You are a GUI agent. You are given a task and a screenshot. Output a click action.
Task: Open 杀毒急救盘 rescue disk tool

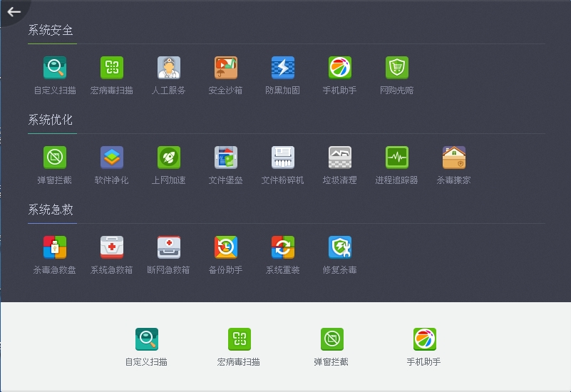click(55, 248)
